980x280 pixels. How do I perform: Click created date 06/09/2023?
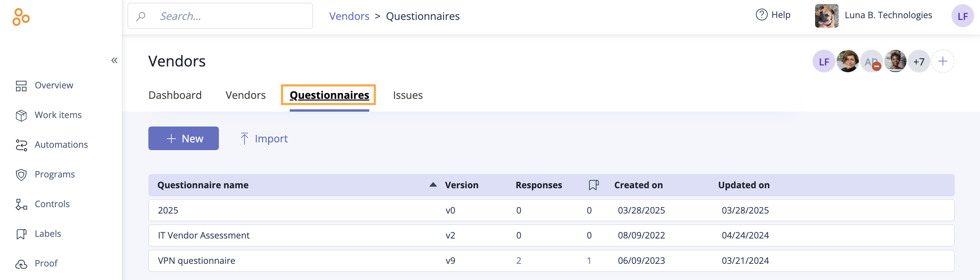[641, 260]
